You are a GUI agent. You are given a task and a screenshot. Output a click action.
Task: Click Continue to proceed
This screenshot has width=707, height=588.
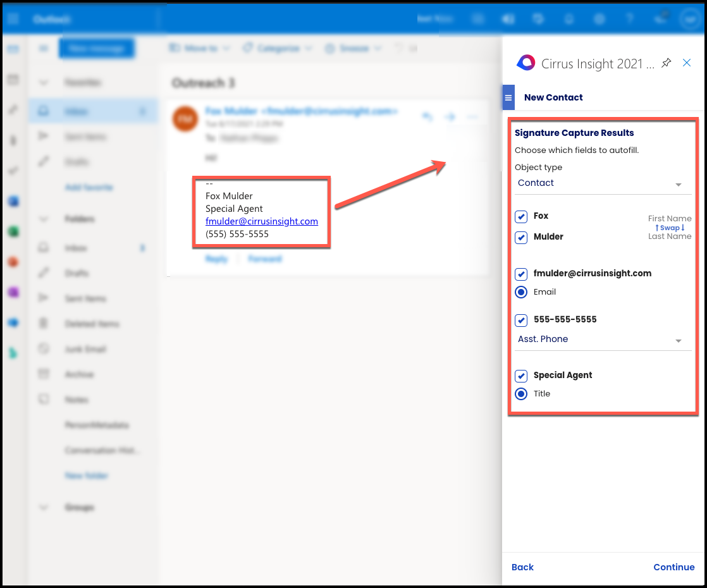click(x=673, y=567)
